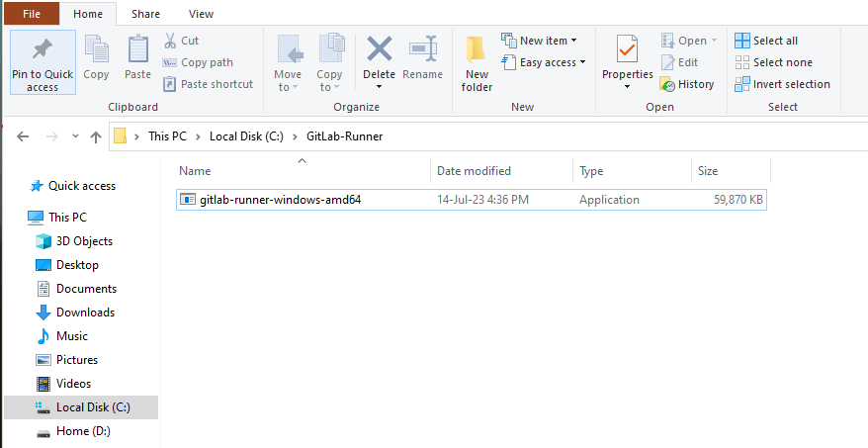Image resolution: width=868 pixels, height=448 pixels.
Task: Click the 59,870 KB size cell
Action: pos(738,200)
